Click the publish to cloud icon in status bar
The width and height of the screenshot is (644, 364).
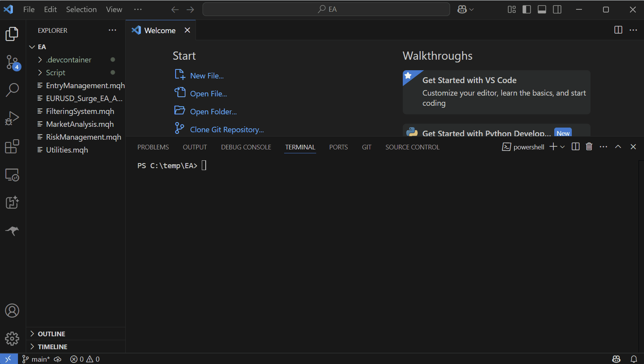[x=58, y=359]
